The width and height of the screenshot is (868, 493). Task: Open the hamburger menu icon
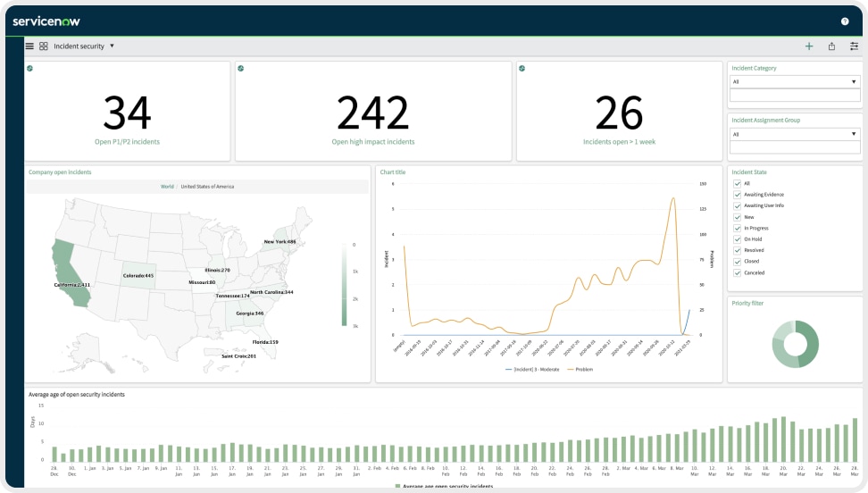[x=29, y=46]
